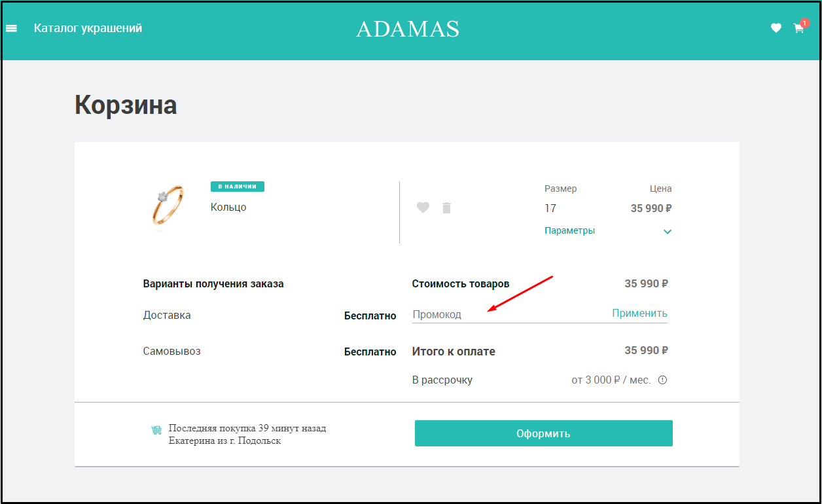Open favorites via header heart icon

776,28
